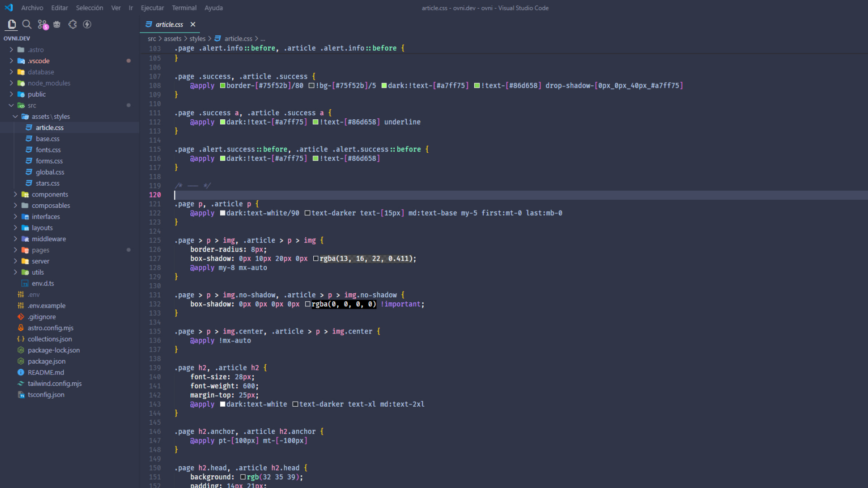Screen dimensions: 868x488
Task: Expand the .astro folder
Action: point(11,50)
